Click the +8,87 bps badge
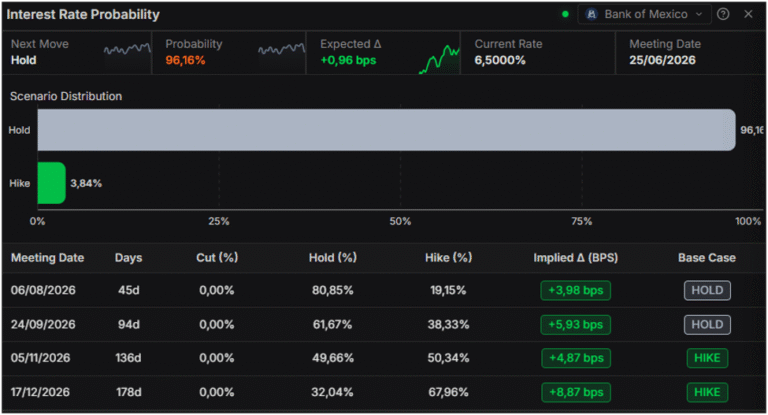 (x=576, y=392)
